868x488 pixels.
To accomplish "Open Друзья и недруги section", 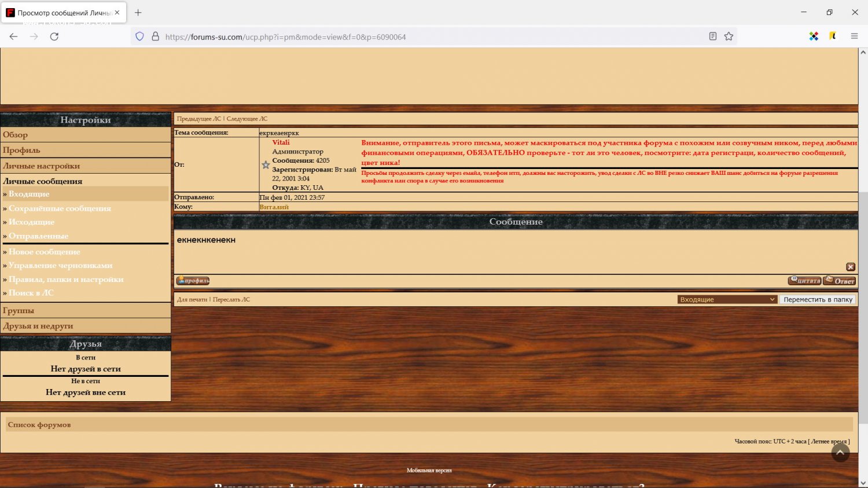I will click(38, 326).
